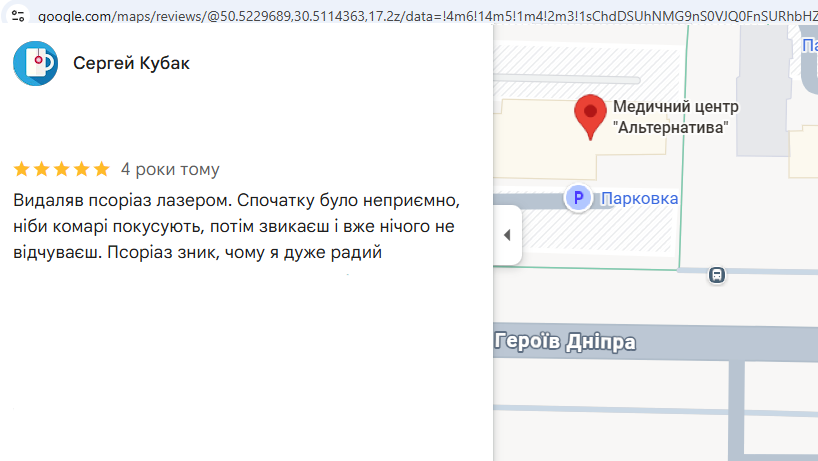Select the blue parking P icon
The image size is (818, 461).
[x=578, y=198]
